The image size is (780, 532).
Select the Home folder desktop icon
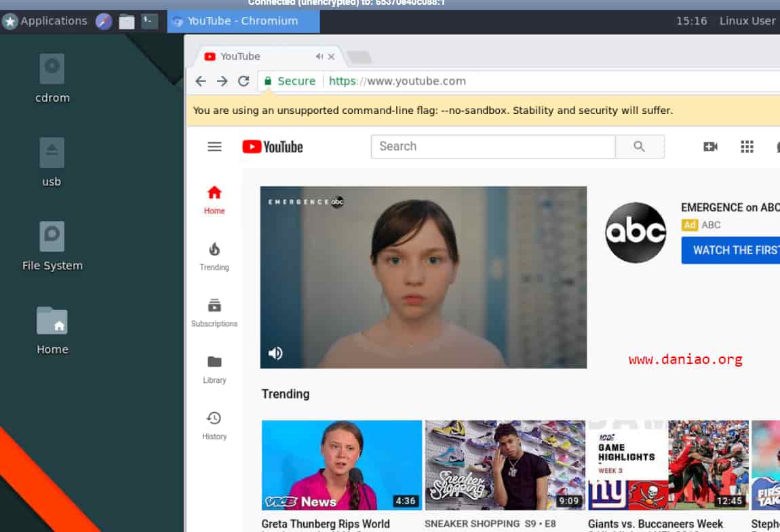point(52,331)
